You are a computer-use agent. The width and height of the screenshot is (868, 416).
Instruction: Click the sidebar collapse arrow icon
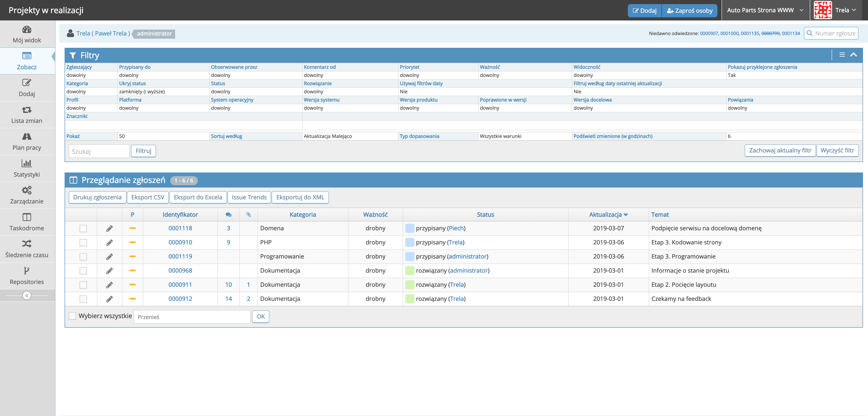27,295
